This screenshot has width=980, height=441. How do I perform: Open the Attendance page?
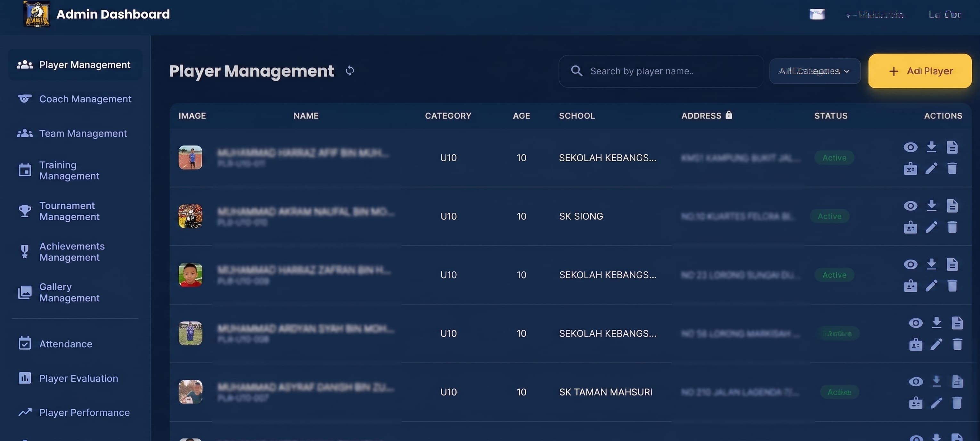coord(75,344)
